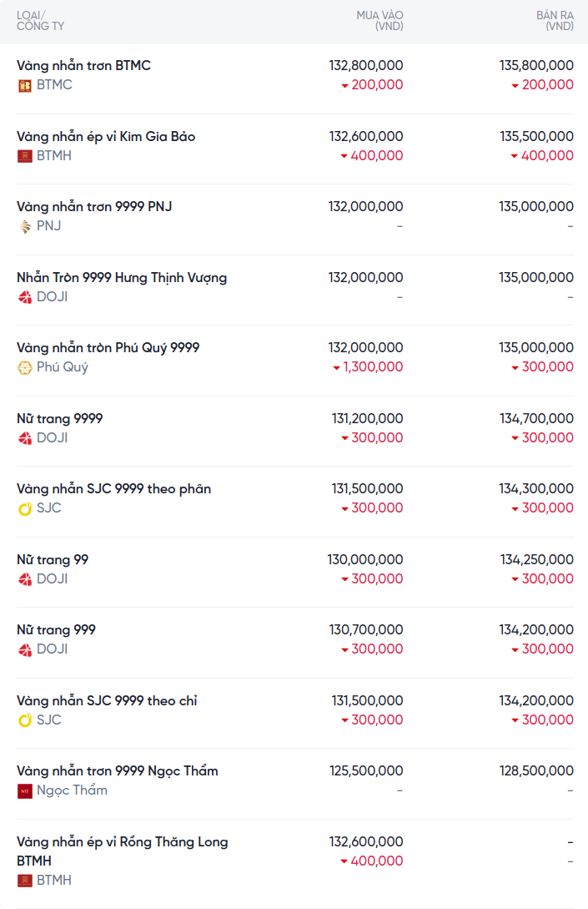
Task: Click the BTMC logo icon
Action: click(x=25, y=85)
